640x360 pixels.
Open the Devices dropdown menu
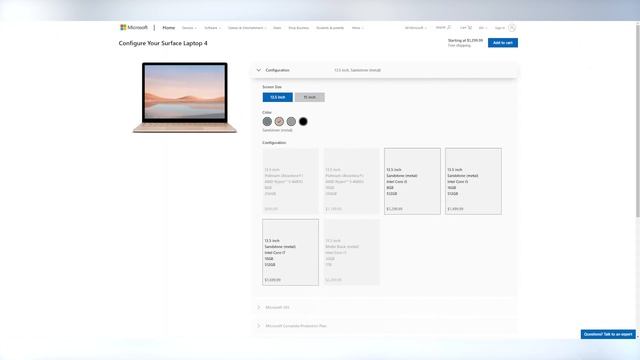pyautogui.click(x=189, y=28)
